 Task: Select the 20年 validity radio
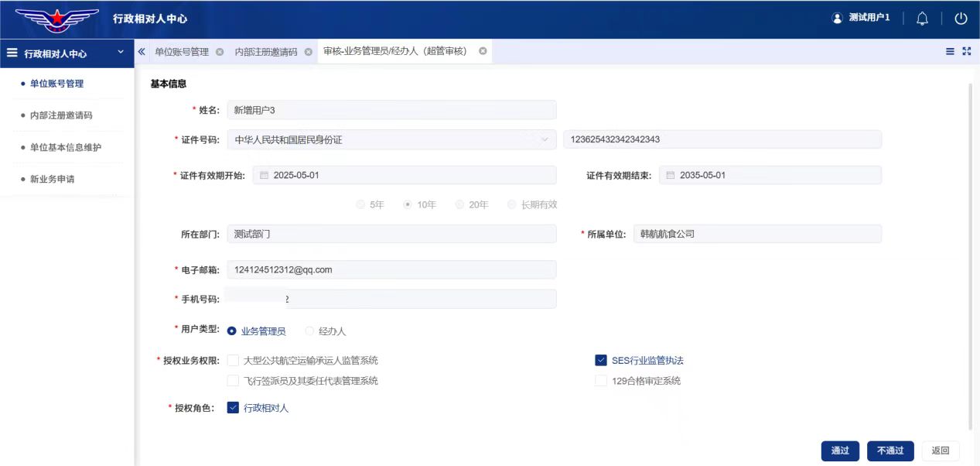pos(460,205)
